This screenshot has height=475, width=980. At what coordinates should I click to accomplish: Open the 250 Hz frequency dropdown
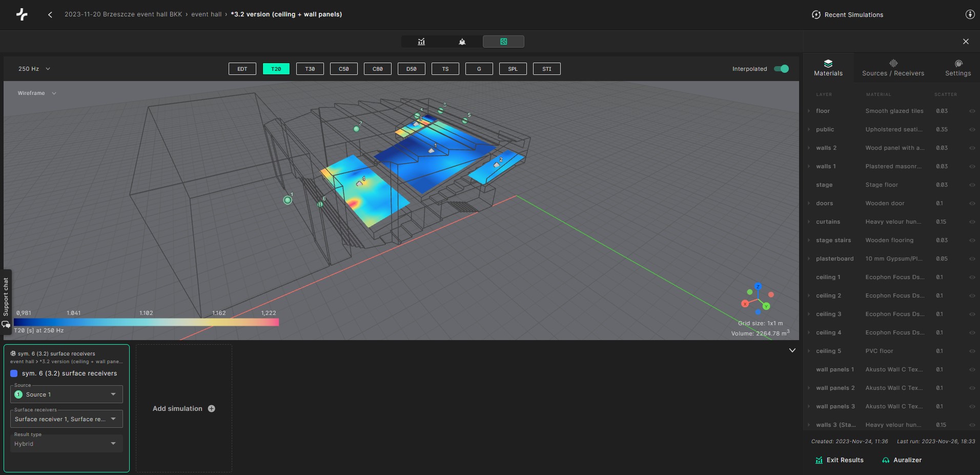click(x=34, y=69)
